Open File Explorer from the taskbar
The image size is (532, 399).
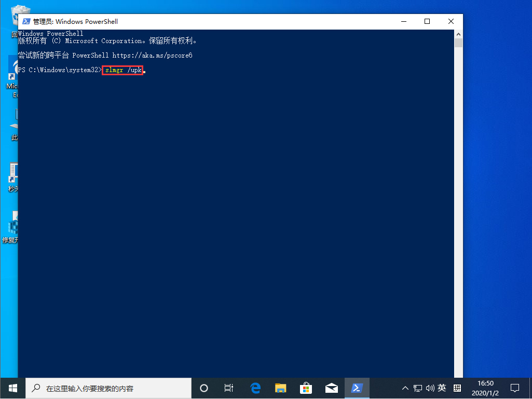pos(280,388)
